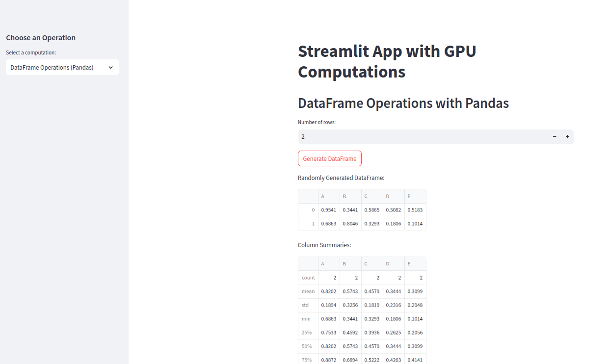The image size is (610, 364).
Task: Click the minus icon to decrement rows
Action: (555, 137)
